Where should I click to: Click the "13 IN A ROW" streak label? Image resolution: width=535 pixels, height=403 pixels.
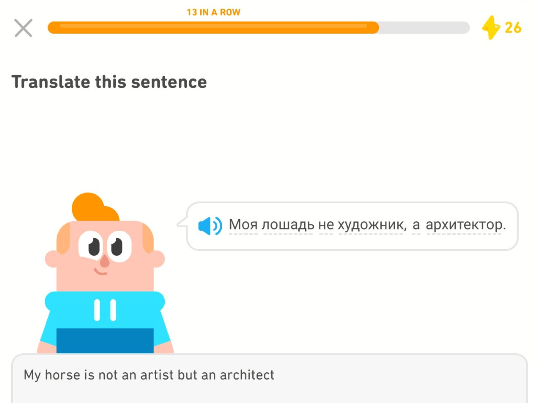click(x=213, y=12)
